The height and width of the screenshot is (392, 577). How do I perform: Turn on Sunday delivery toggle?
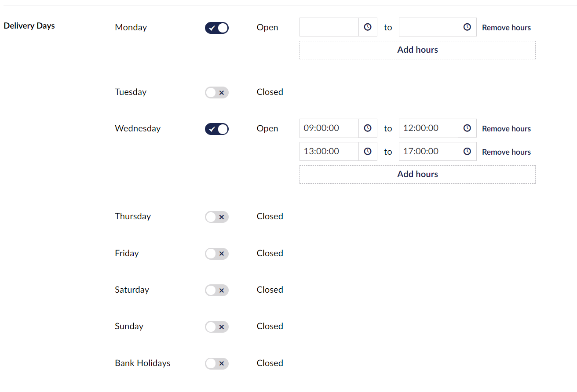[217, 327]
